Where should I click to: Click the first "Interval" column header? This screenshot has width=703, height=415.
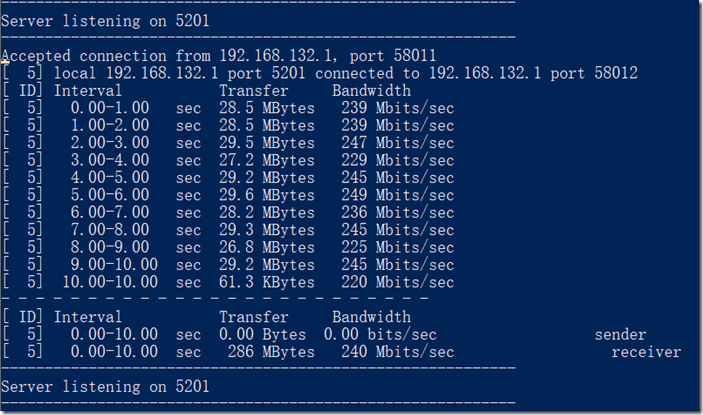(88, 91)
